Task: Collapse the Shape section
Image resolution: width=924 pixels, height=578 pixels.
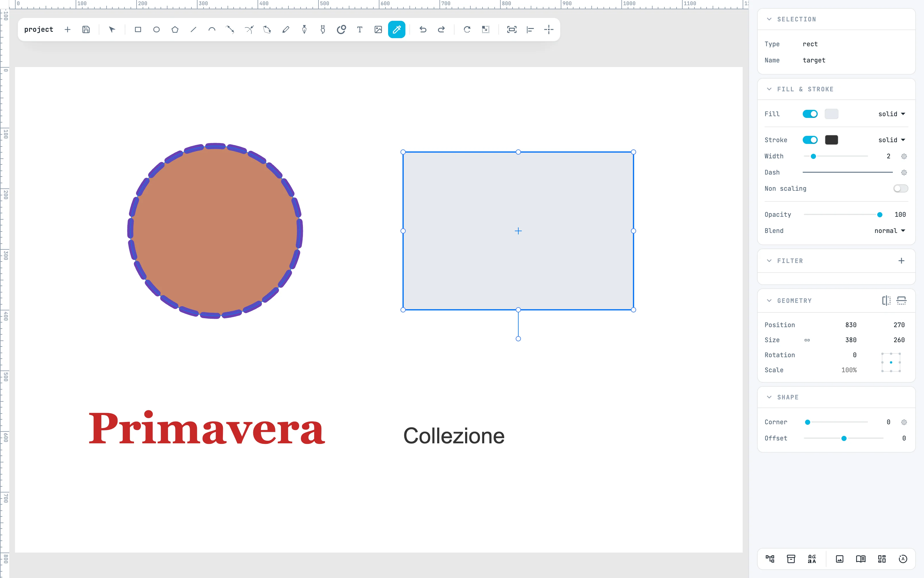Action: [x=769, y=397]
